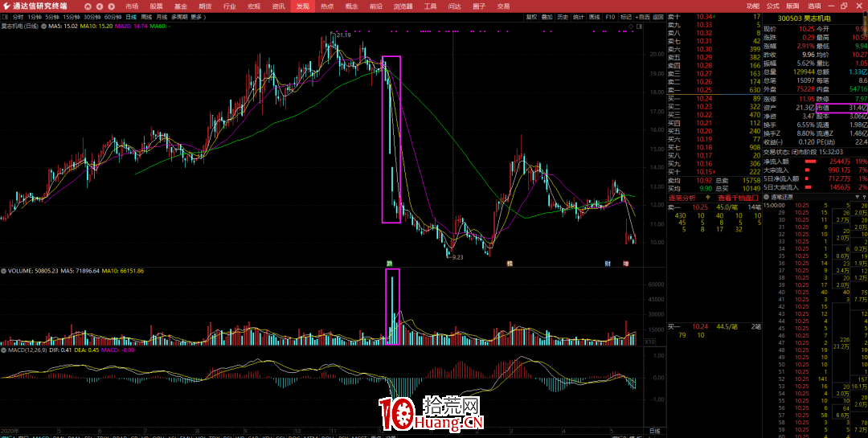Switch chart to 分时 period
868x438 pixels.
(x=18, y=17)
